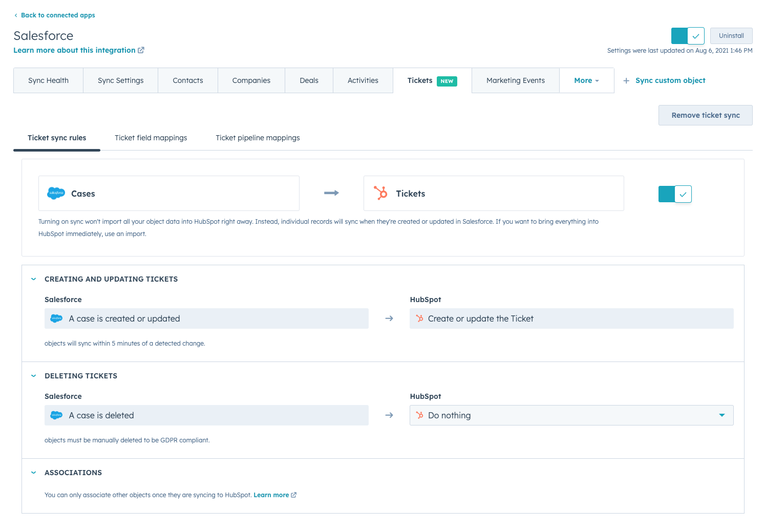Click Salesforce cloud icon in Cases box
This screenshot has height=532, width=765.
click(56, 194)
